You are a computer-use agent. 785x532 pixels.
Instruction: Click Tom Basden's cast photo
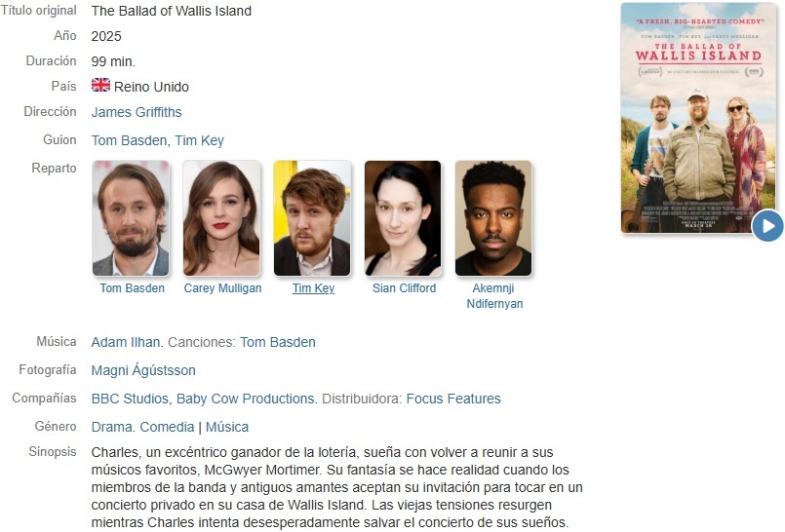(x=131, y=218)
